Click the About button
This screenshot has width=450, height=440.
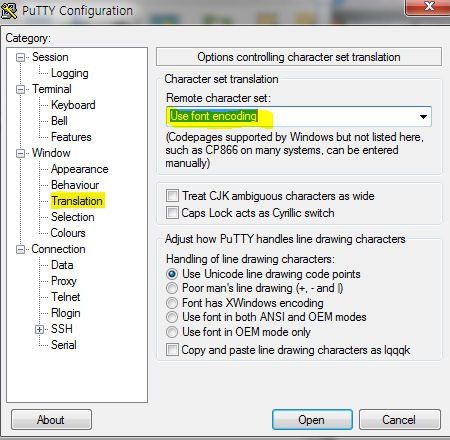(x=51, y=420)
